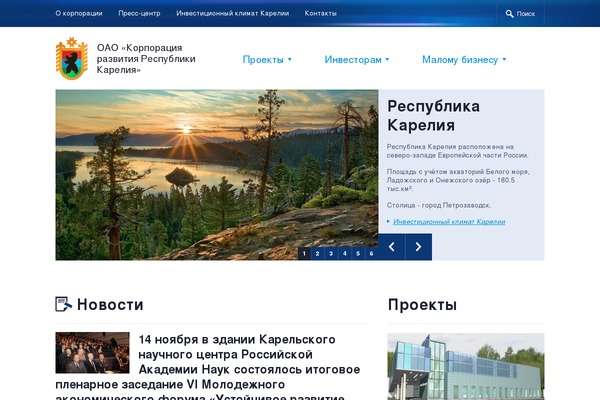Open О корпорации in top bar
600x400 pixels.
pyautogui.click(x=79, y=13)
